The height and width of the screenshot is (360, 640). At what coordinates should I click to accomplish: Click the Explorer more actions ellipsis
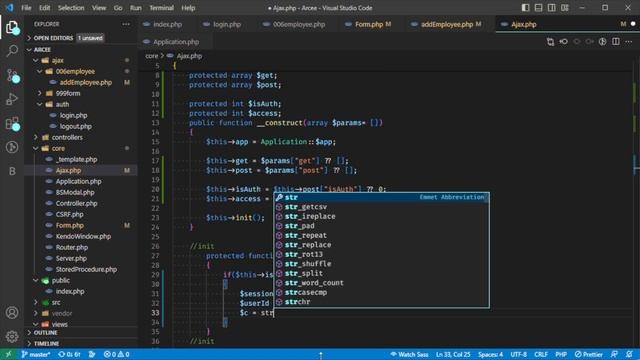[x=126, y=24]
